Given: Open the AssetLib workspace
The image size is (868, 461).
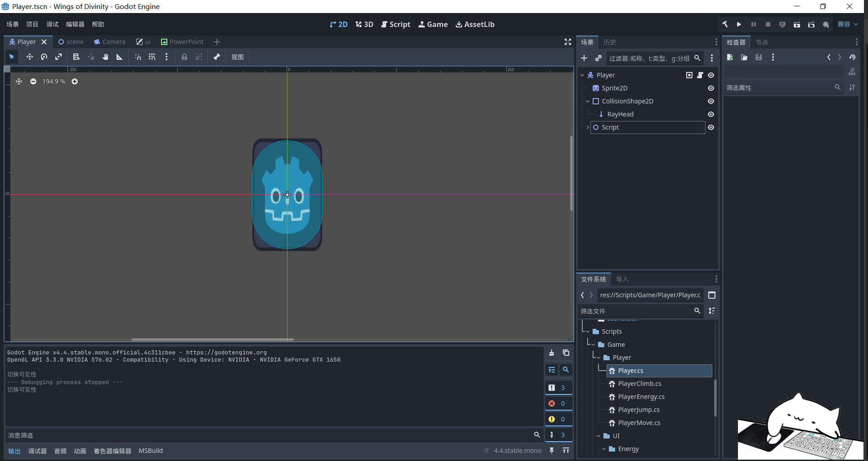Looking at the screenshot, I should coord(475,24).
